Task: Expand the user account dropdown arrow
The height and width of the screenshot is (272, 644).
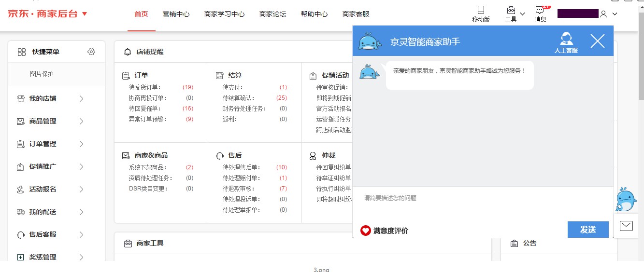Action: tap(615, 14)
